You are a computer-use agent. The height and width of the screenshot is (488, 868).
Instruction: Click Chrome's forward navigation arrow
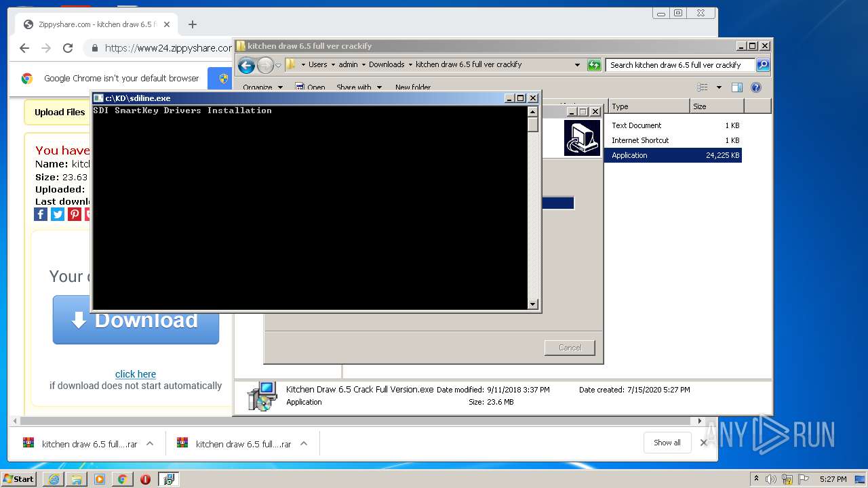point(46,48)
